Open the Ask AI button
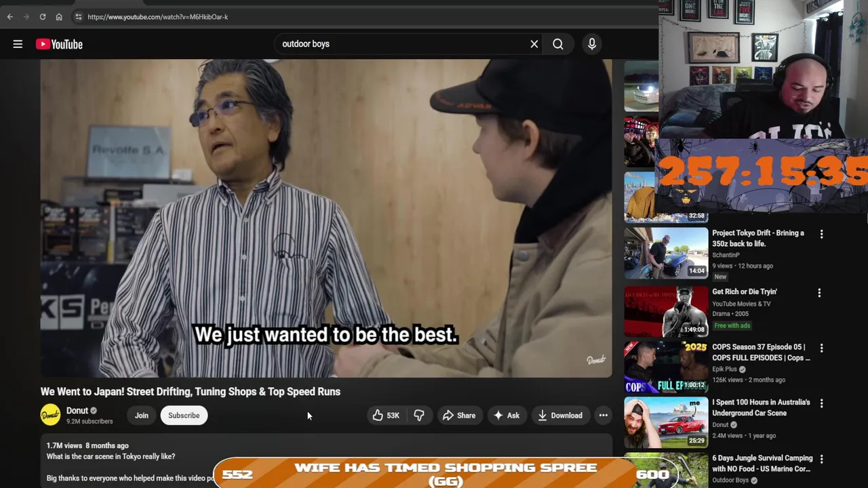The width and height of the screenshot is (868, 488). 506,415
